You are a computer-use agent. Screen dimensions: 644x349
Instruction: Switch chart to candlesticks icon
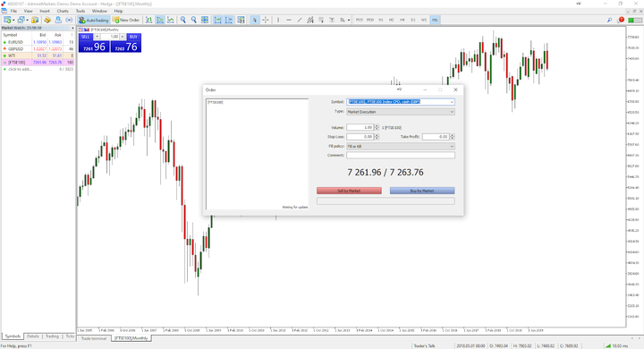point(160,20)
